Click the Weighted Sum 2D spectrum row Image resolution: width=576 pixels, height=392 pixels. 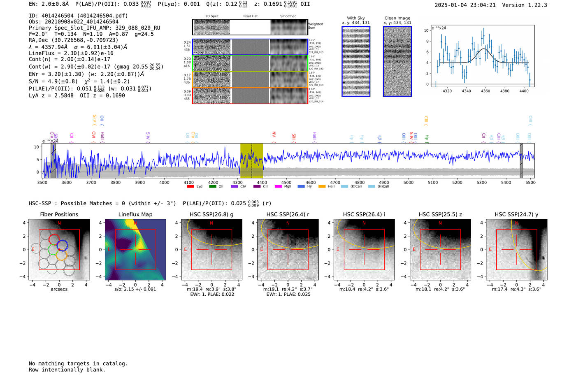(x=250, y=27)
